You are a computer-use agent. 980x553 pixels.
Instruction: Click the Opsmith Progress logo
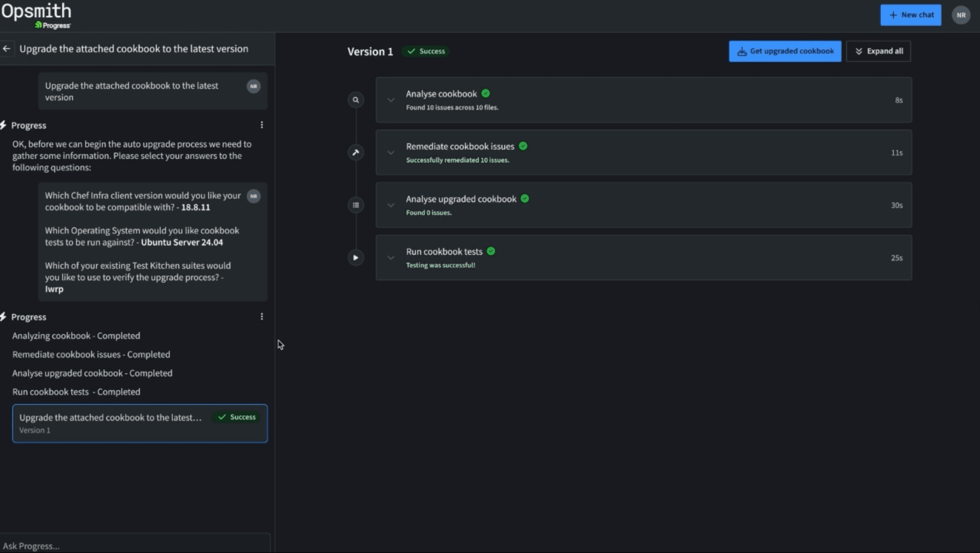pyautogui.click(x=36, y=15)
